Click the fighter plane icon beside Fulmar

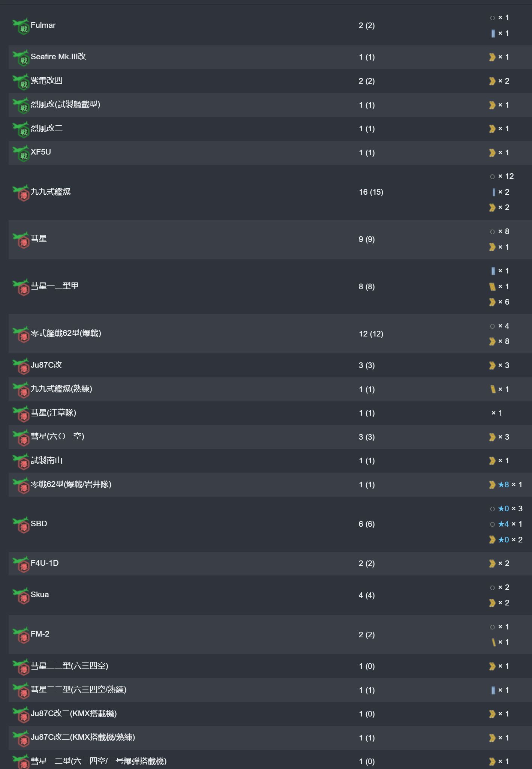21,26
